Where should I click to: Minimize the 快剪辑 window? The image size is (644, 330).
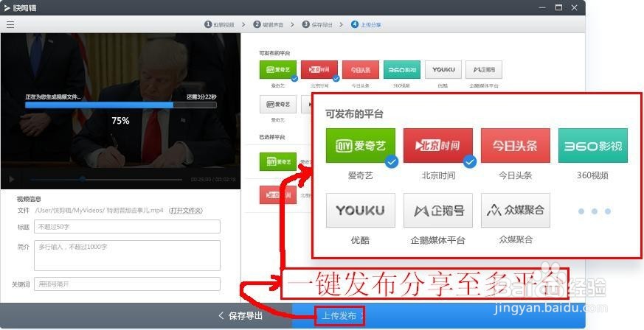coord(542,7)
